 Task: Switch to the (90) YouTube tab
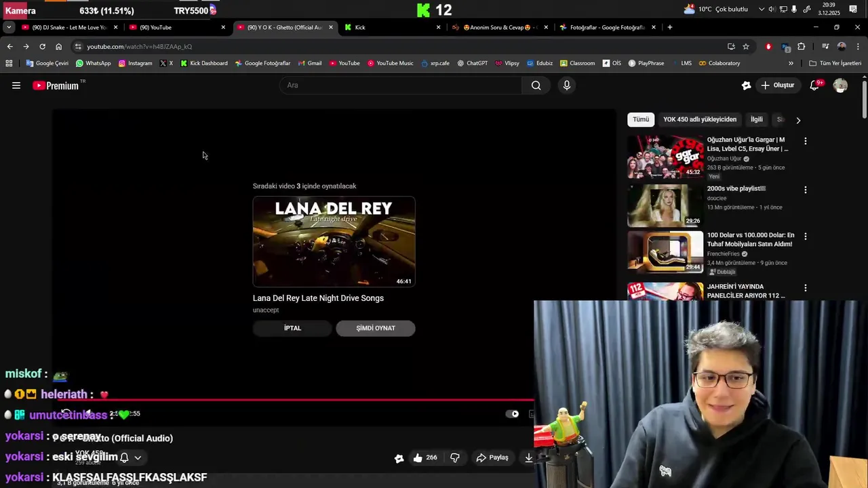(x=176, y=27)
